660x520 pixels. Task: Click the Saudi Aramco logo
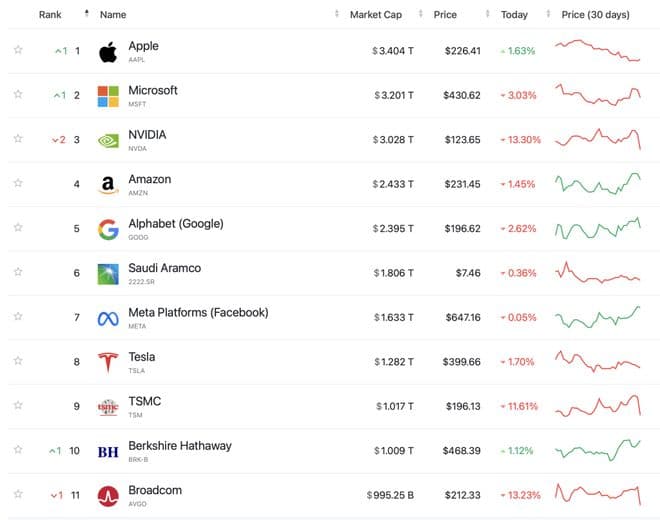(x=108, y=274)
